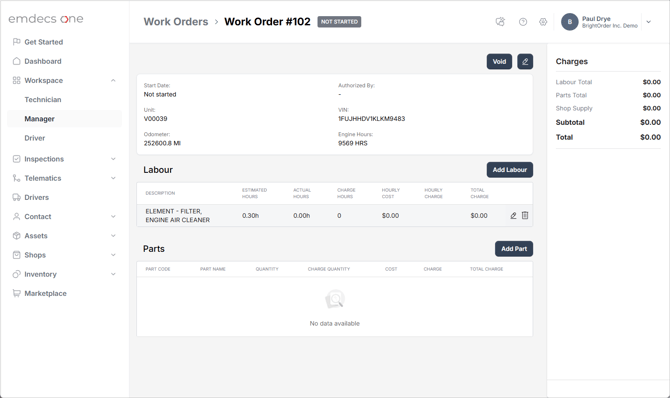The height and width of the screenshot is (398, 670).
Task: Click the Add Labour button
Action: [x=509, y=170]
